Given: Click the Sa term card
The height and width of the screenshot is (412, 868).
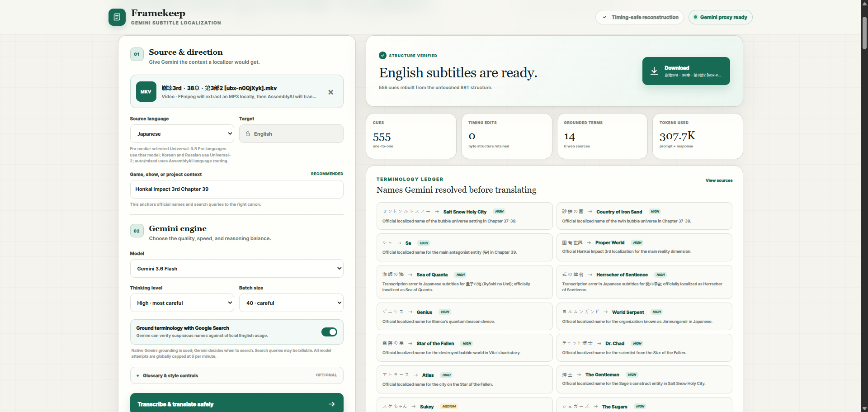Looking at the screenshot, I should coord(465,247).
